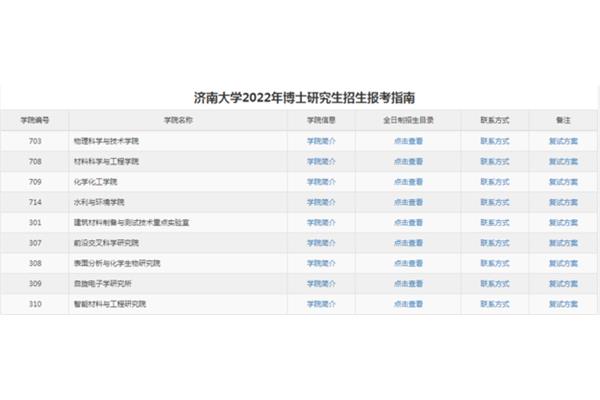View 点击查看 catalog for college 714
The width and height of the screenshot is (600, 400).
[x=408, y=202]
